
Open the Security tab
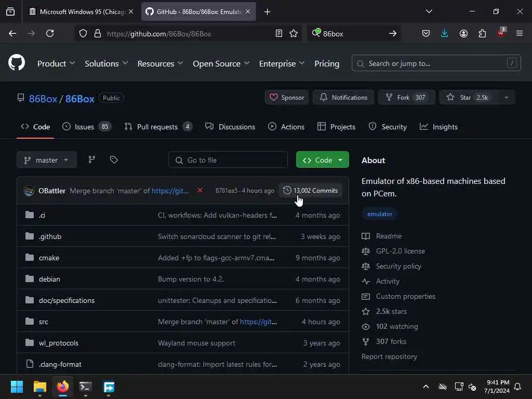click(x=388, y=127)
